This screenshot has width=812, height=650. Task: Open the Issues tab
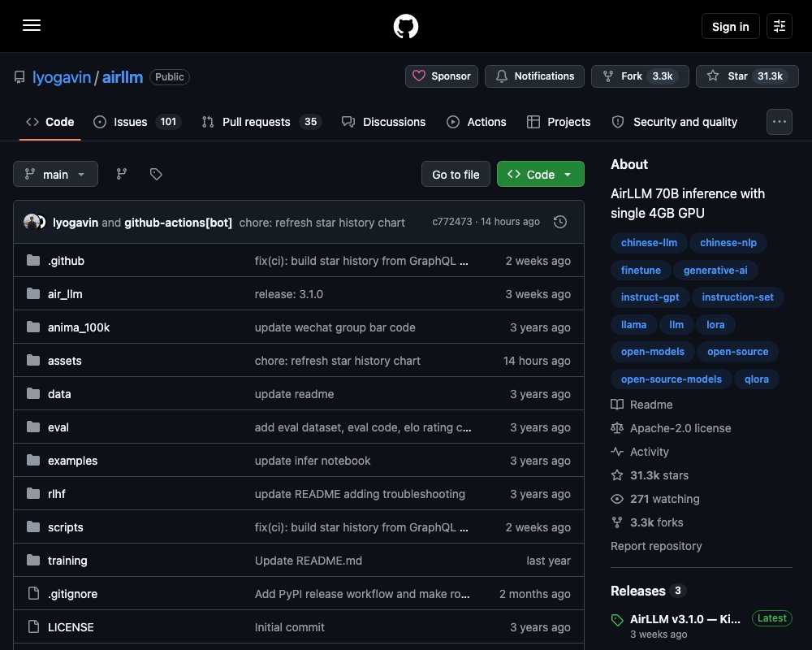tap(136, 122)
